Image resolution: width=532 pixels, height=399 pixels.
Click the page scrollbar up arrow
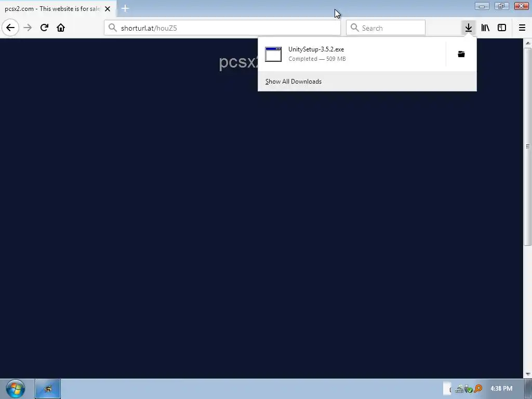pyautogui.click(x=528, y=43)
